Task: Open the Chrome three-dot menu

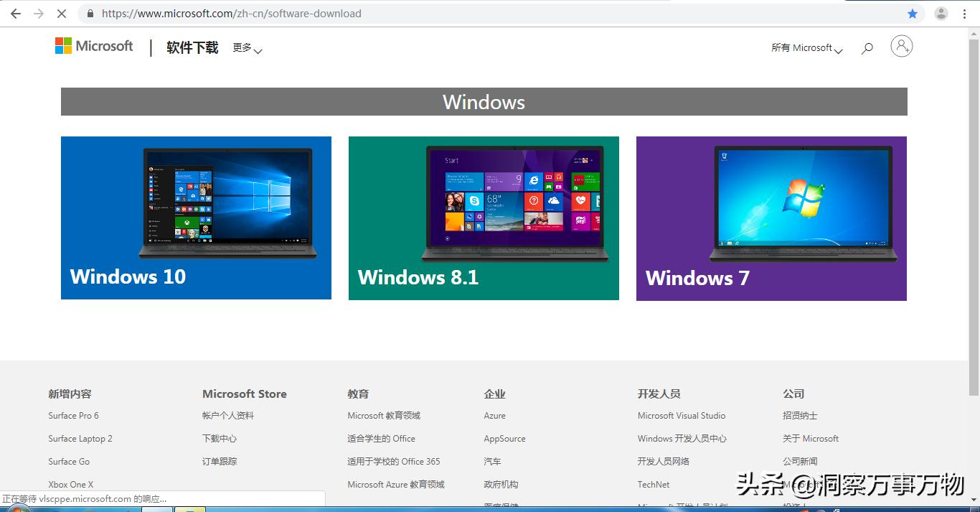Action: [x=963, y=13]
